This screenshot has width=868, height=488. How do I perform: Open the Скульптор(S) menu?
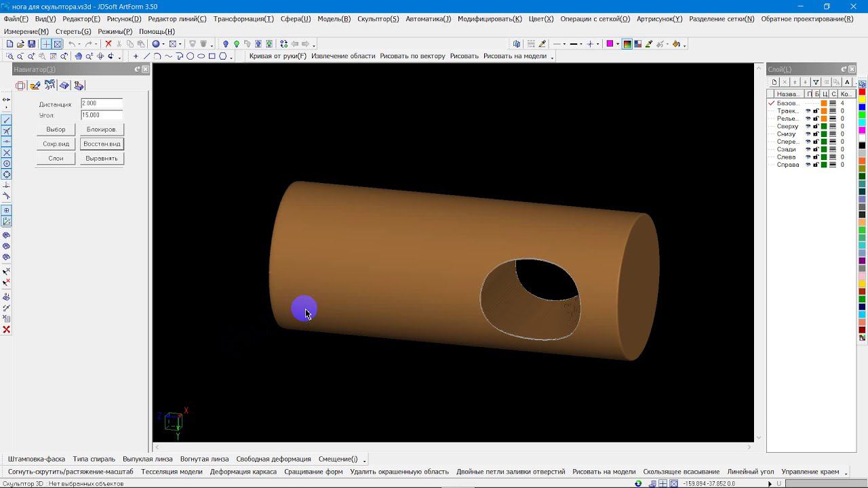coord(378,19)
